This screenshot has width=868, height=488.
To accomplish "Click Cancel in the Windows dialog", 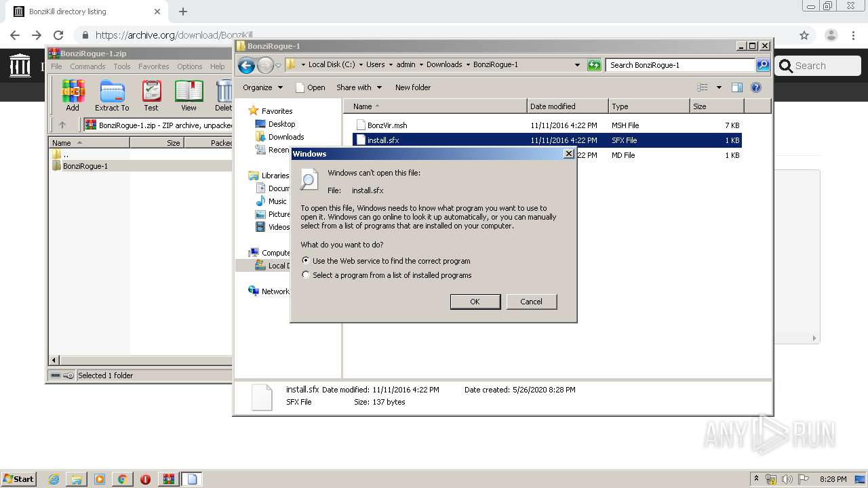I will coord(532,302).
